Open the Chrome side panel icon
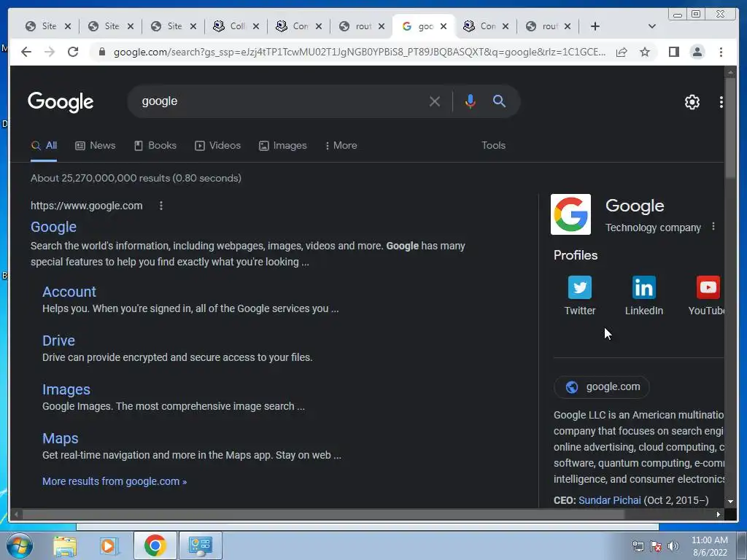Viewport: 747px width, 560px height. [x=673, y=52]
